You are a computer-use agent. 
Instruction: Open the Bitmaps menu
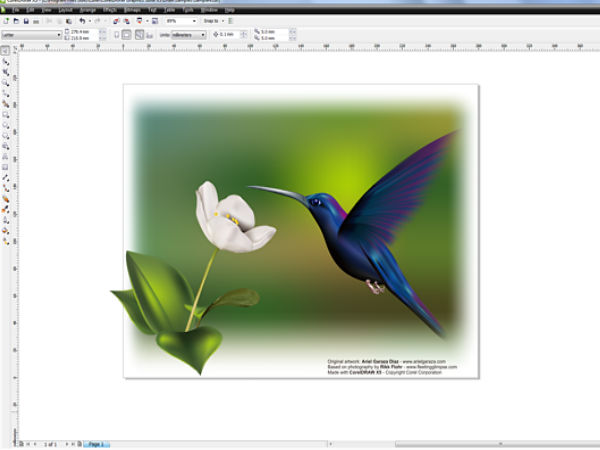point(132,10)
